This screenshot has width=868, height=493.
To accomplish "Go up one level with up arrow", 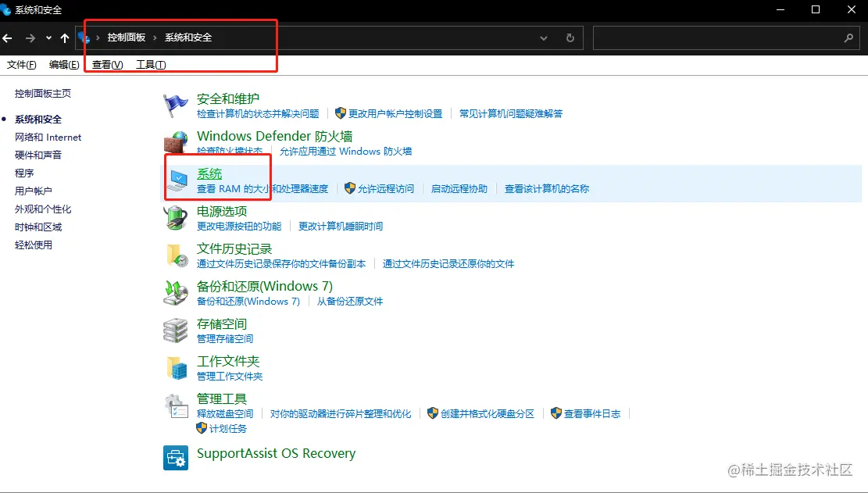I will click(x=65, y=38).
